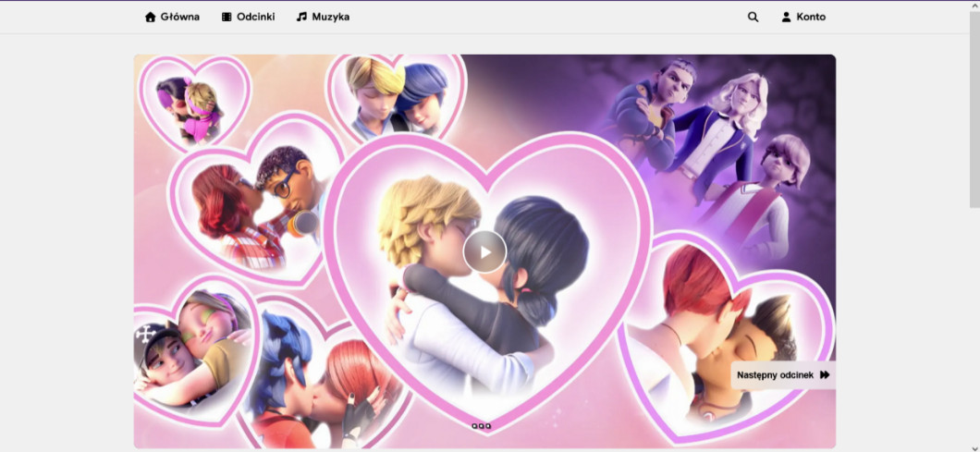
Task: Click the music note icon beside Muzyka
Action: (301, 17)
